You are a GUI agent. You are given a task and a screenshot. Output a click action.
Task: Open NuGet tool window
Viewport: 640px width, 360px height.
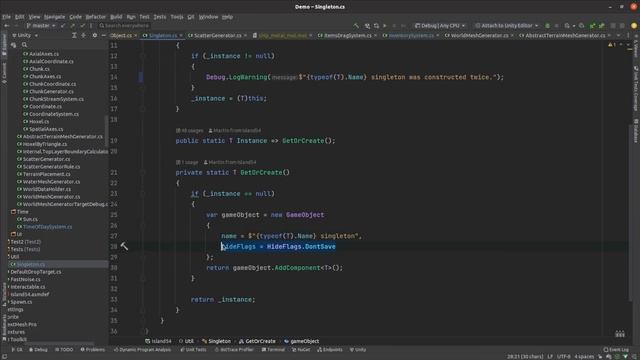pyautogui.click(x=301, y=350)
